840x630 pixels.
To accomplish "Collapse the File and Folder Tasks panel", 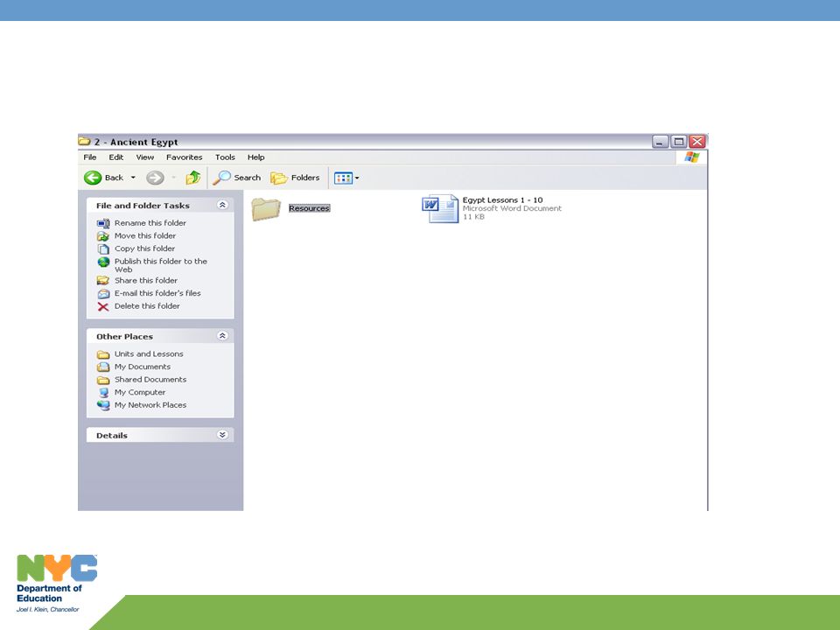I will click(222, 205).
